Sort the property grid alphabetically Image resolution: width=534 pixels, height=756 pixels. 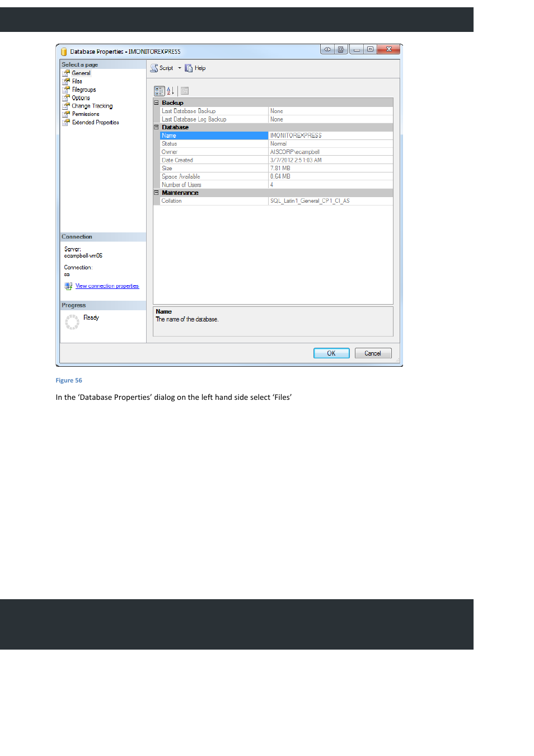point(171,91)
